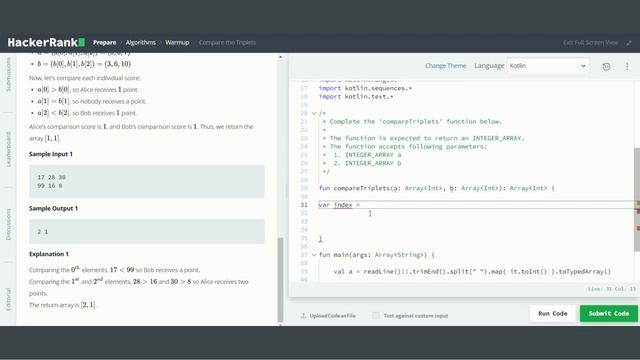Open the Editorial side tab

8,299
